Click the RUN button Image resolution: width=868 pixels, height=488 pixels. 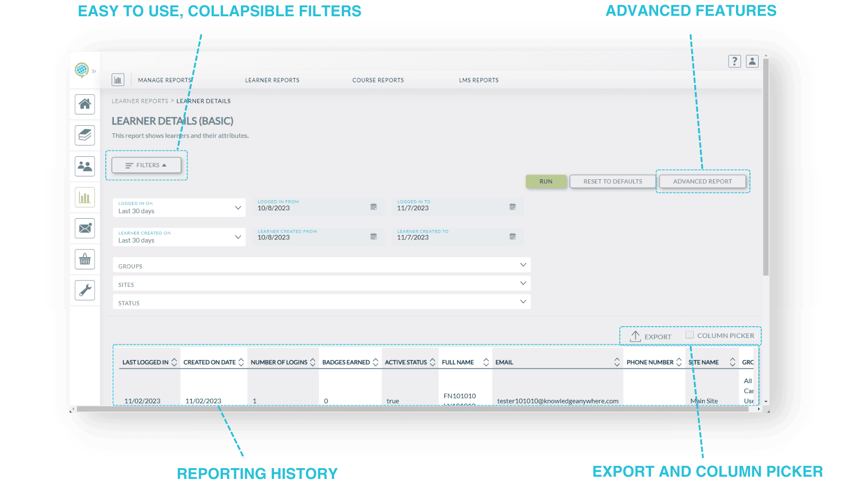546,181
